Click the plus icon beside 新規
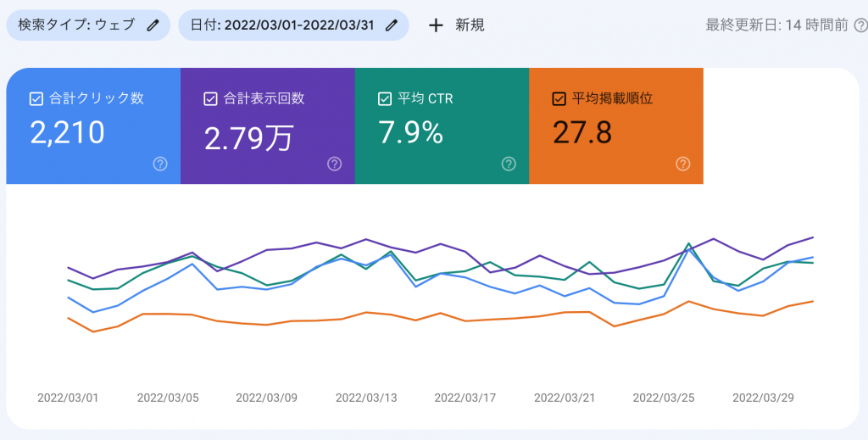 [436, 25]
